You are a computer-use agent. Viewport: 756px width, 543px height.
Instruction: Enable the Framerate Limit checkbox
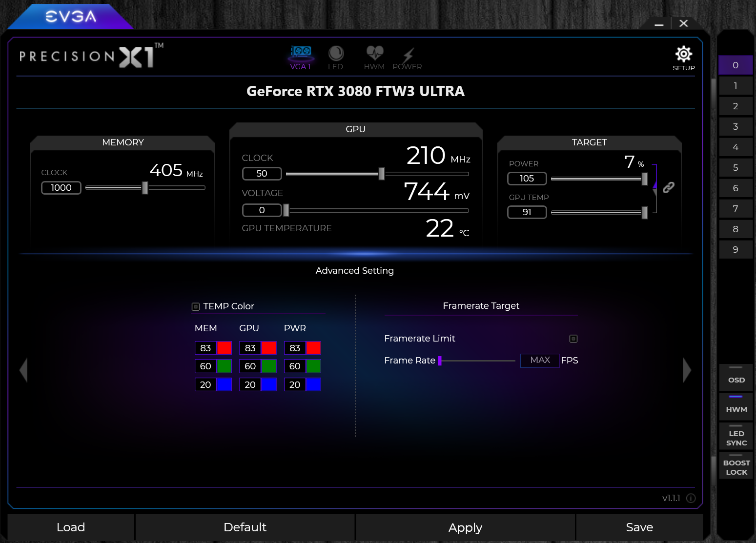[573, 339]
